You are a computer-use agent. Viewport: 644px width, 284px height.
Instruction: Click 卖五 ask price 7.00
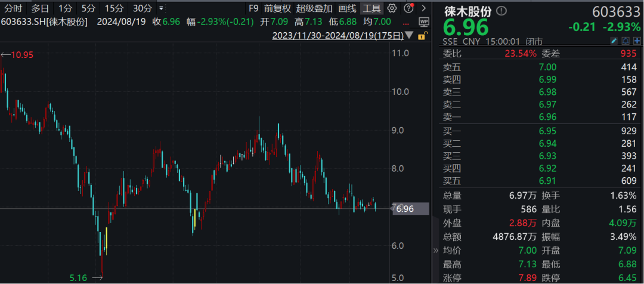click(549, 67)
